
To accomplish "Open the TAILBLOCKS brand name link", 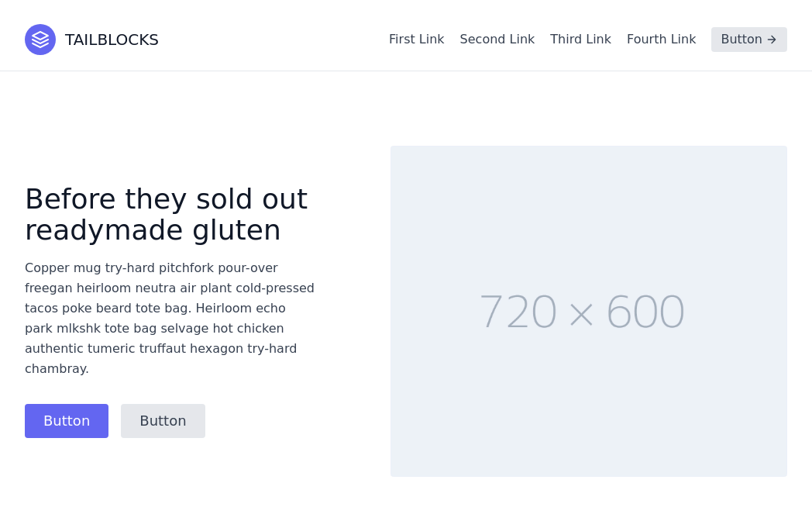I will [112, 40].
